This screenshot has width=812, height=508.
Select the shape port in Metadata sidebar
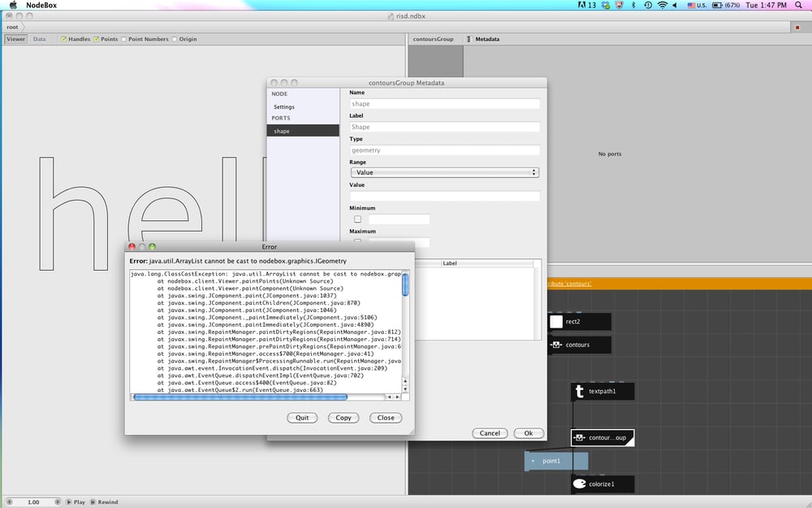pos(303,131)
